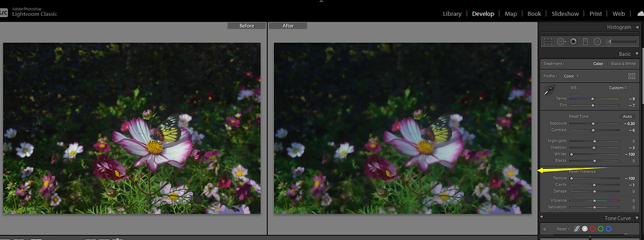Open the Library module
Viewport: 644px width, 240px height.
(452, 14)
